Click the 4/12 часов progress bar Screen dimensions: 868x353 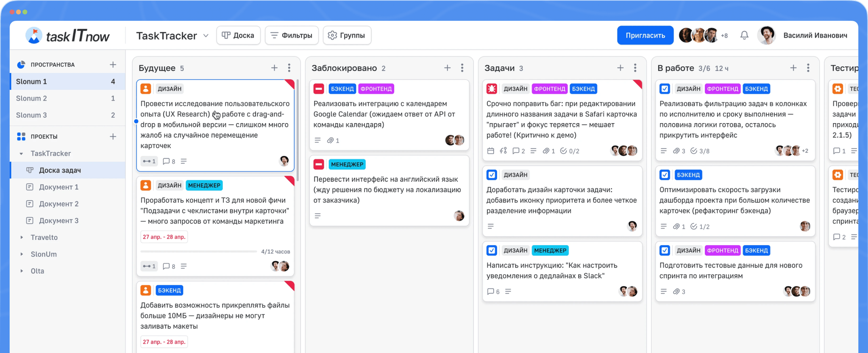198,251
